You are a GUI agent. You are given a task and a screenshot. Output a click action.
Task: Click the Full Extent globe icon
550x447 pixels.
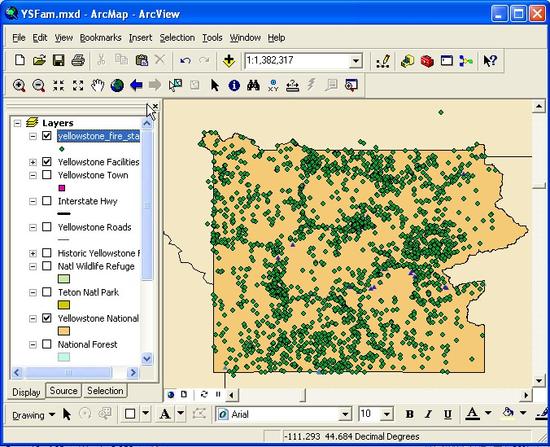[x=117, y=85]
